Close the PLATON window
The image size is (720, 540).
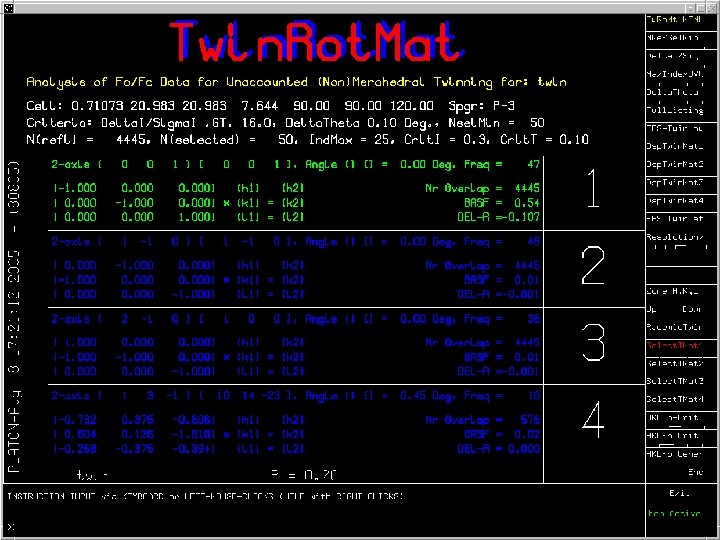711,8
